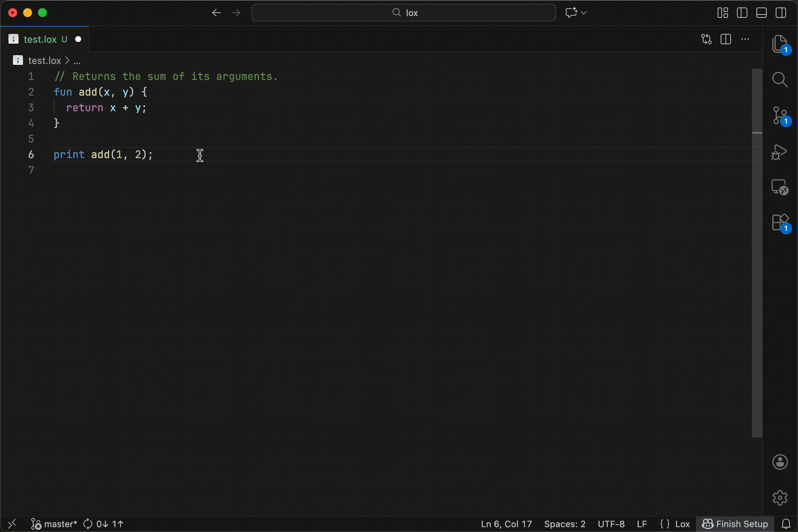The image size is (798, 532).
Task: Click the Finish Setup button
Action: point(735,524)
